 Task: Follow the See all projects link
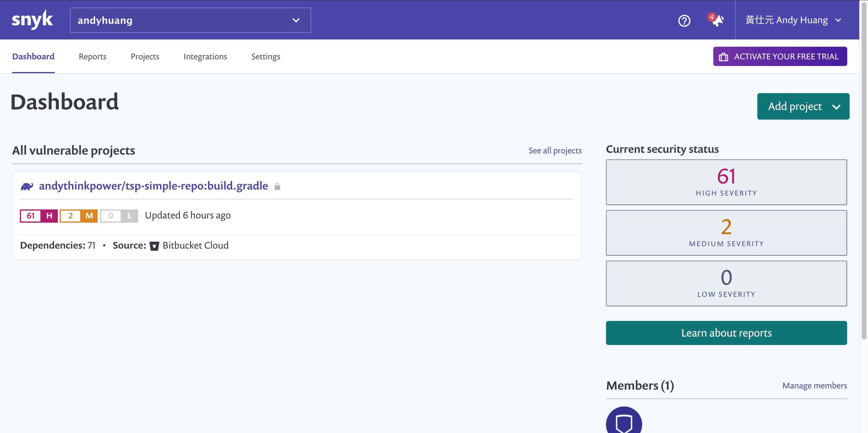555,150
